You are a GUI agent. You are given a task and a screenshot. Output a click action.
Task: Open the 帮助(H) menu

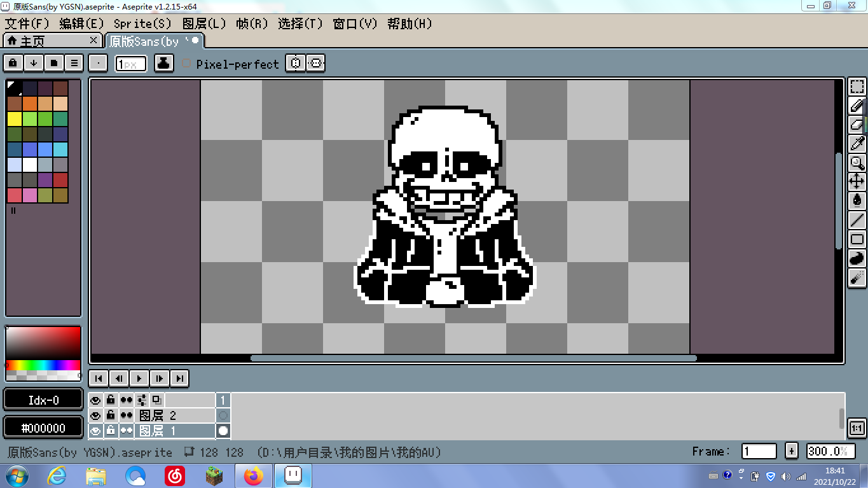click(x=410, y=24)
